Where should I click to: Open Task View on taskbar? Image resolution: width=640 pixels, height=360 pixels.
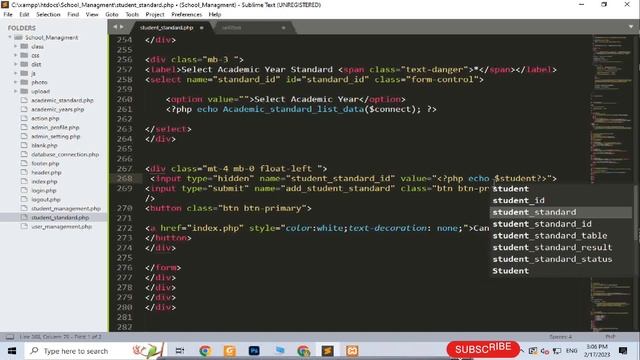tap(180, 351)
